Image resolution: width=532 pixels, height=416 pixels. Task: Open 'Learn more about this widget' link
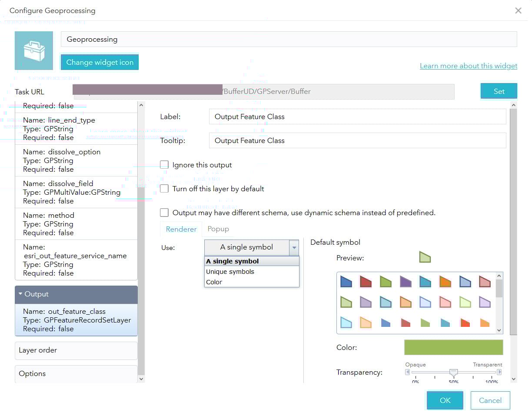[x=469, y=66]
